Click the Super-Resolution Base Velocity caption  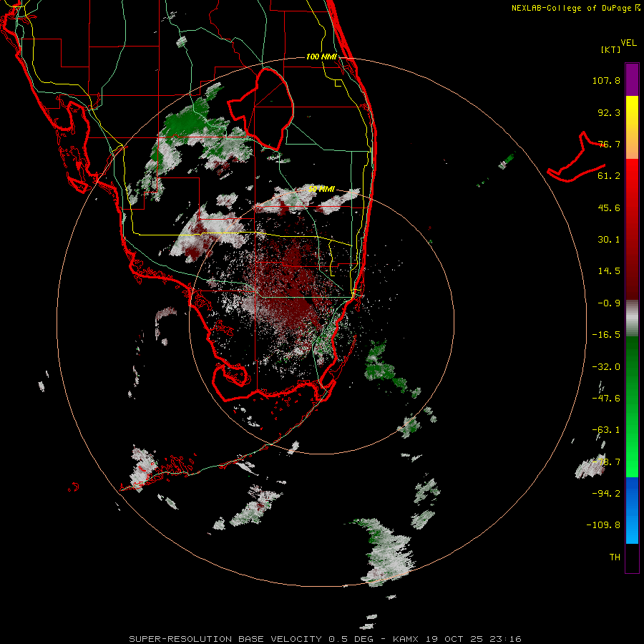[x=325, y=639]
